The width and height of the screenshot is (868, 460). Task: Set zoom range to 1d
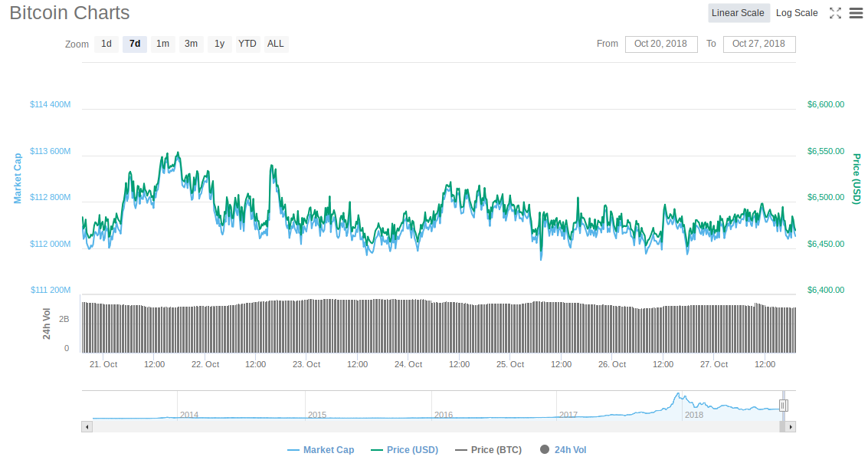pos(106,44)
